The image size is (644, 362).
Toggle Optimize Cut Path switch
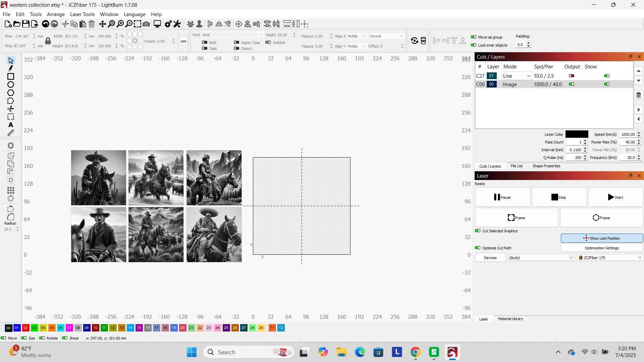(478, 248)
